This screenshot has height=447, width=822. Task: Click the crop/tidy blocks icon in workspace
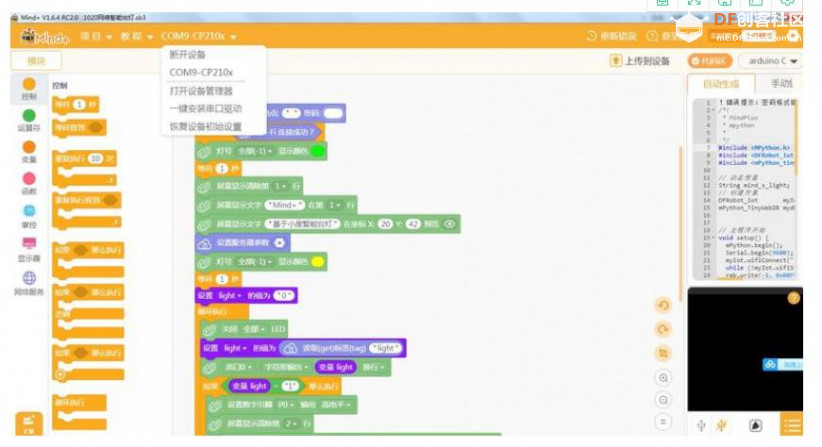(663, 353)
